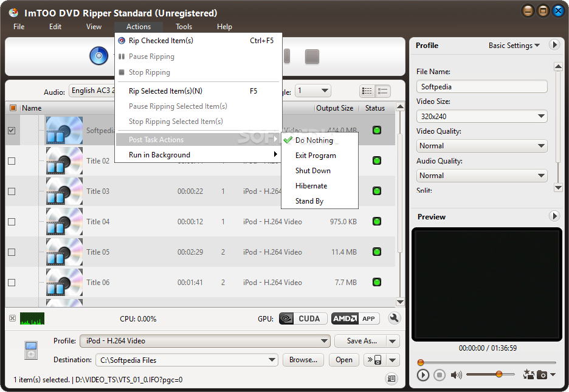This screenshot has height=392, width=569.
Task: Toggle the select-all checkbox in Name header
Action: pyautogui.click(x=13, y=108)
